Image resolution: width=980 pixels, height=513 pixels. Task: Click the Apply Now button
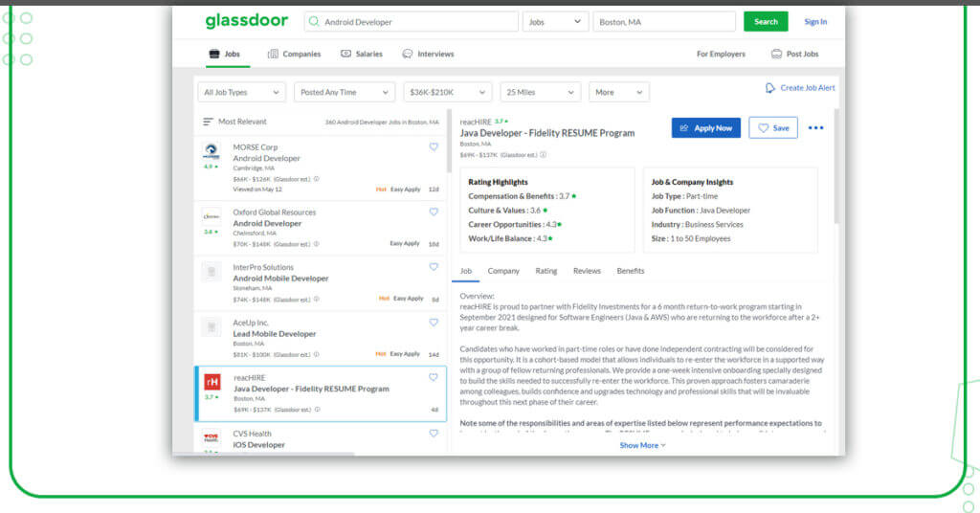[x=706, y=128]
